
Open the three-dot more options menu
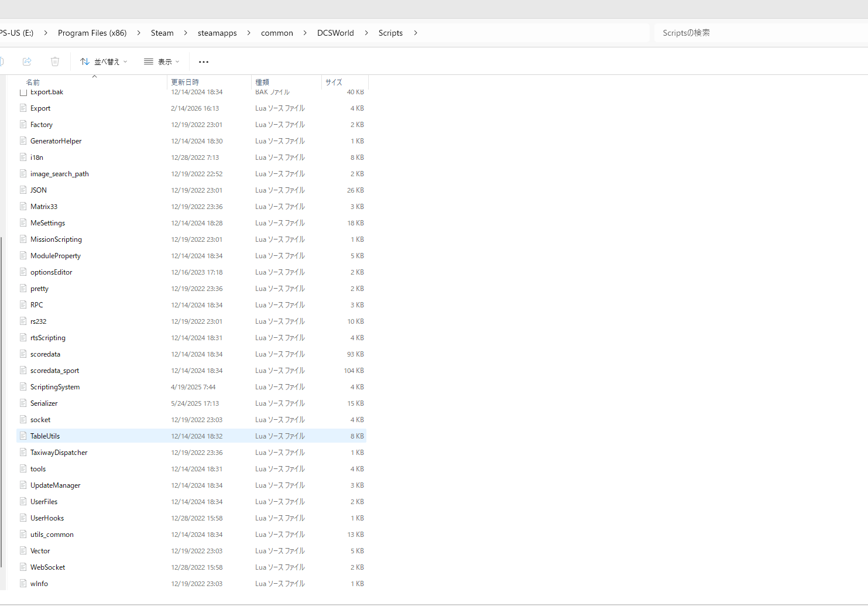tap(204, 61)
